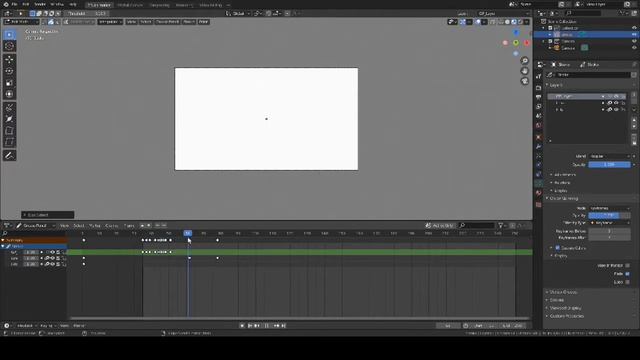
Task: Click the dope sheet horizontal scrollbar
Action: coord(300,318)
